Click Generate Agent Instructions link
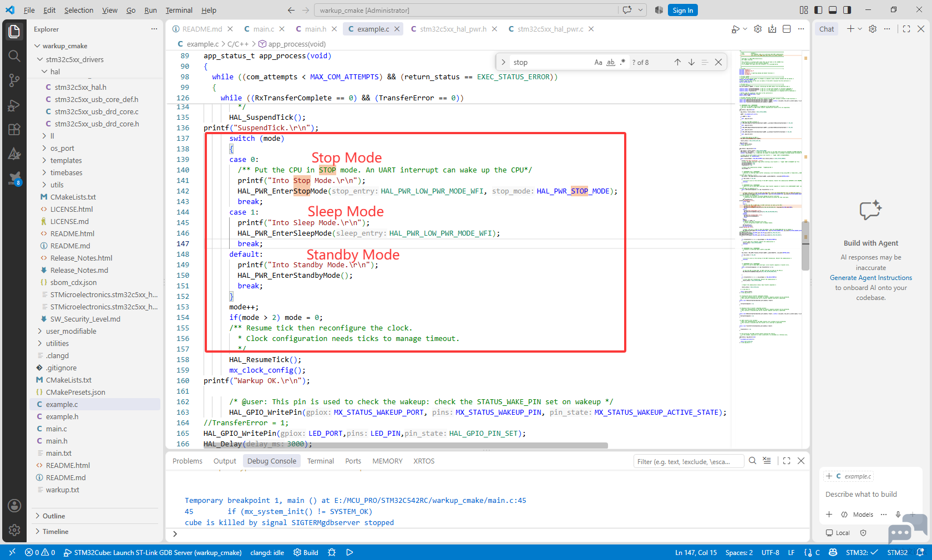932x560 pixels. (x=871, y=278)
